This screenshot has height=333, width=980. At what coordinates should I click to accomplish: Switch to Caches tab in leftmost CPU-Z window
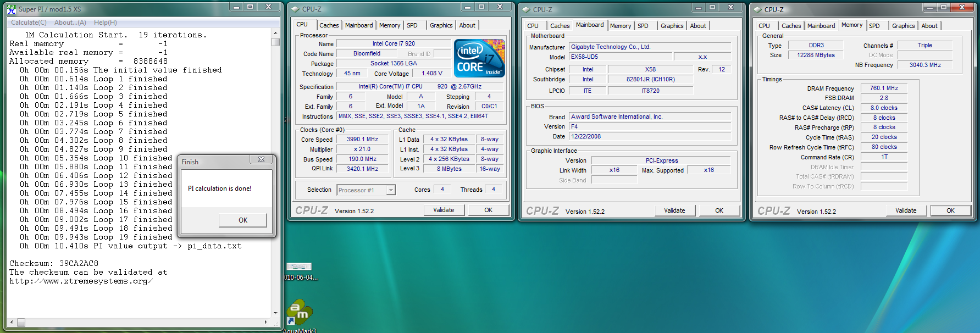pos(329,25)
